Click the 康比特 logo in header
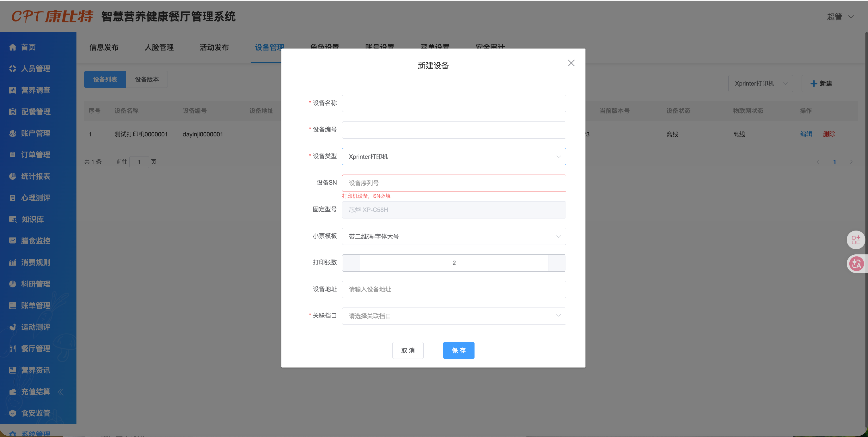 [52, 16]
